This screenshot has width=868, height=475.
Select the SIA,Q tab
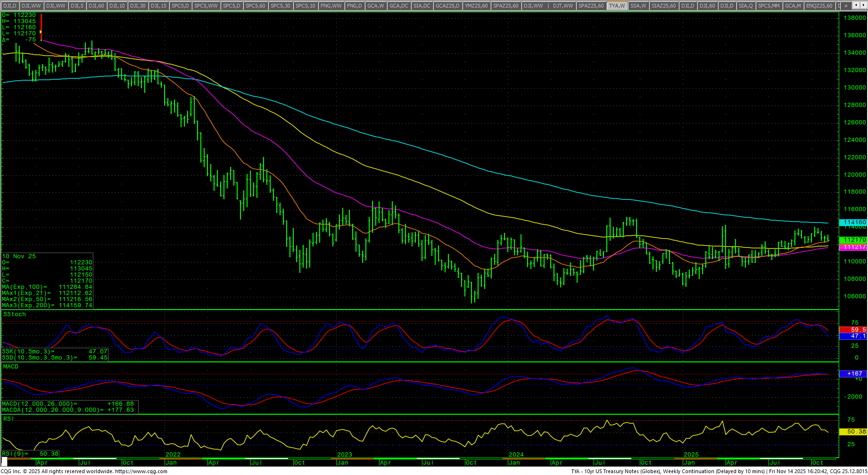pyautogui.click(x=745, y=6)
